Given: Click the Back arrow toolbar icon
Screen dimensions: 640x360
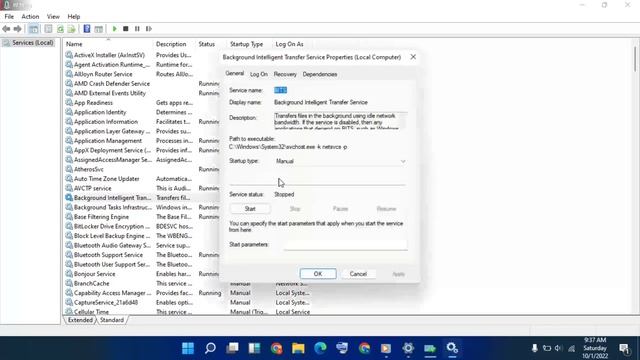Looking at the screenshot, I should [6, 29].
